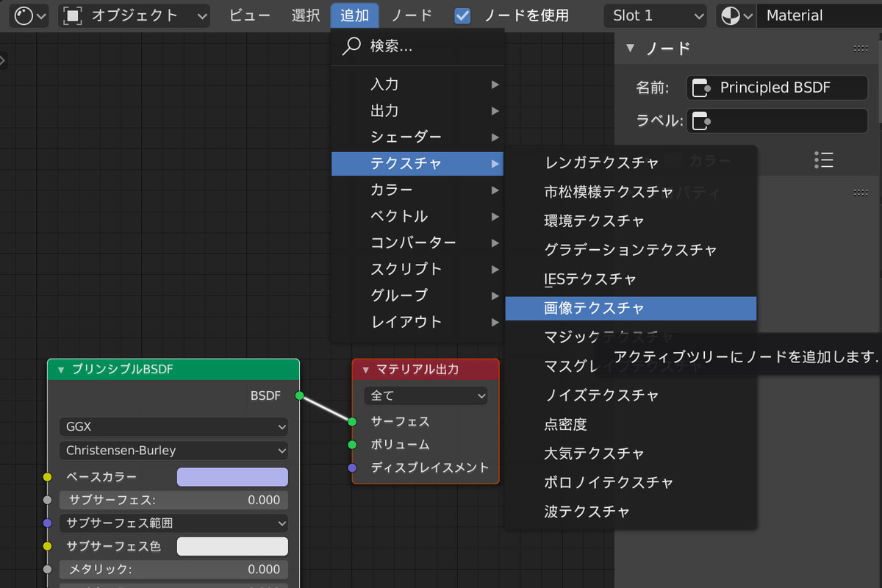Click the ベースカラー color swatch
Viewport: 882px width, 588px height.
232,476
